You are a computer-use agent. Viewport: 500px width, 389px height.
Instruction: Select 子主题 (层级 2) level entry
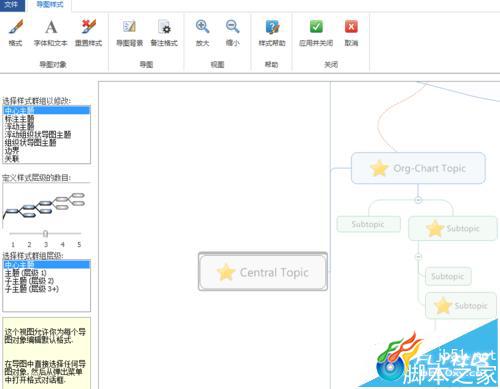[x=29, y=281]
